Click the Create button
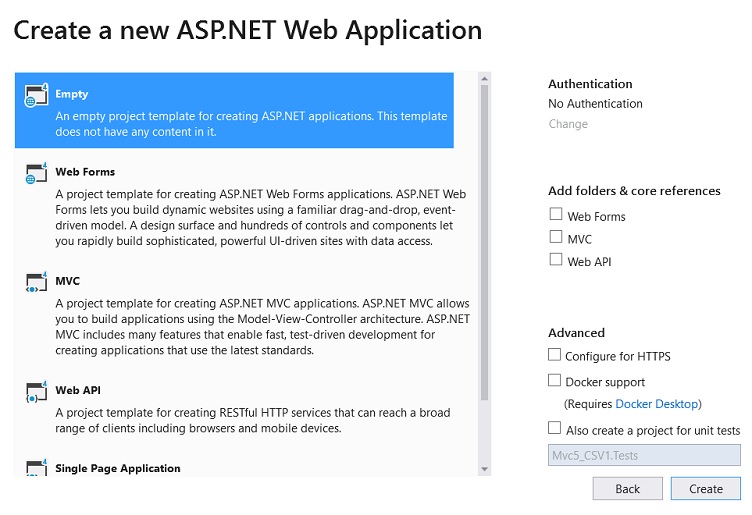 click(x=705, y=489)
